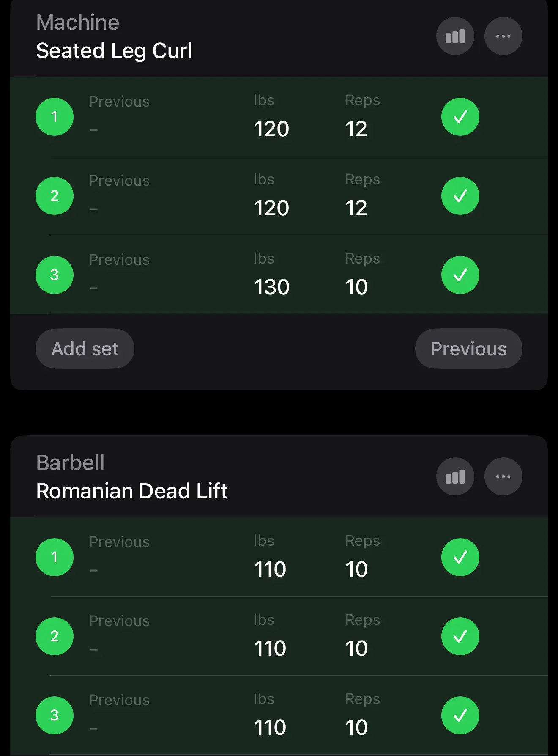Toggle completion of Romanian Dead Lift set 1
558x756 pixels.
point(460,557)
